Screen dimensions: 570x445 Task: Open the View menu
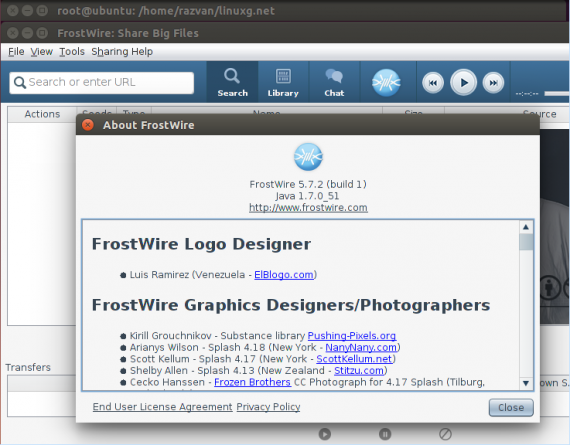tap(41, 52)
